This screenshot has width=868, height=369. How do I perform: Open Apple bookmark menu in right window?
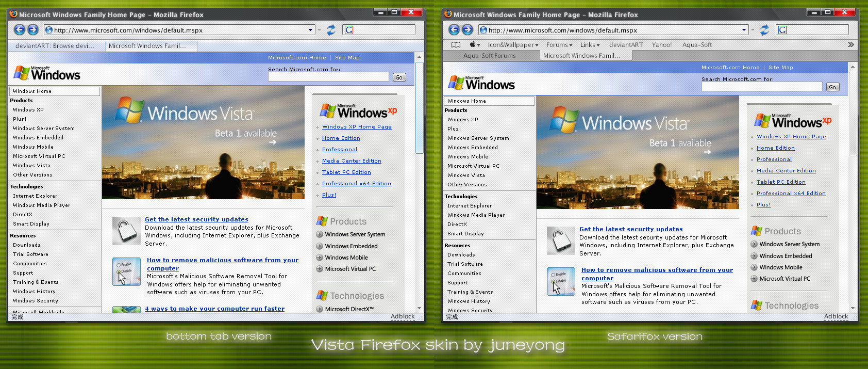(474, 45)
